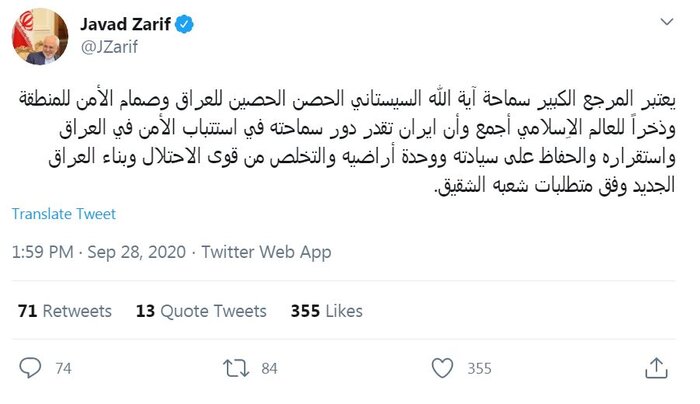This screenshot has width=700, height=404.
Task: Click the Javad Zarif display name
Action: (x=115, y=22)
